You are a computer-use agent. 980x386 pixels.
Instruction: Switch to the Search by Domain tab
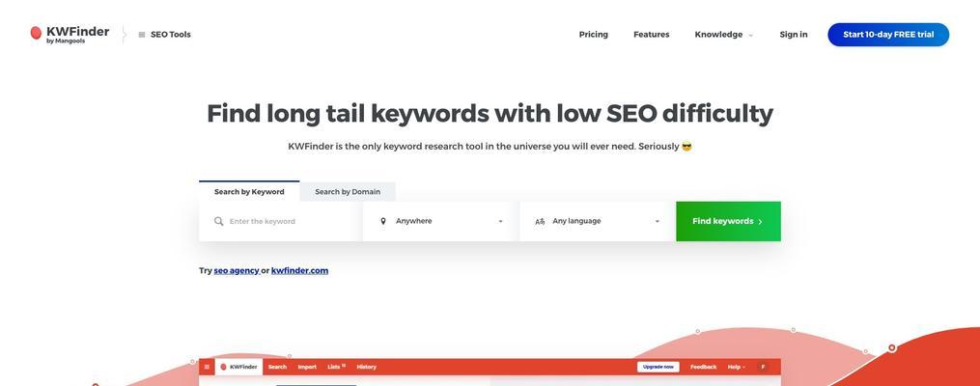(x=348, y=192)
